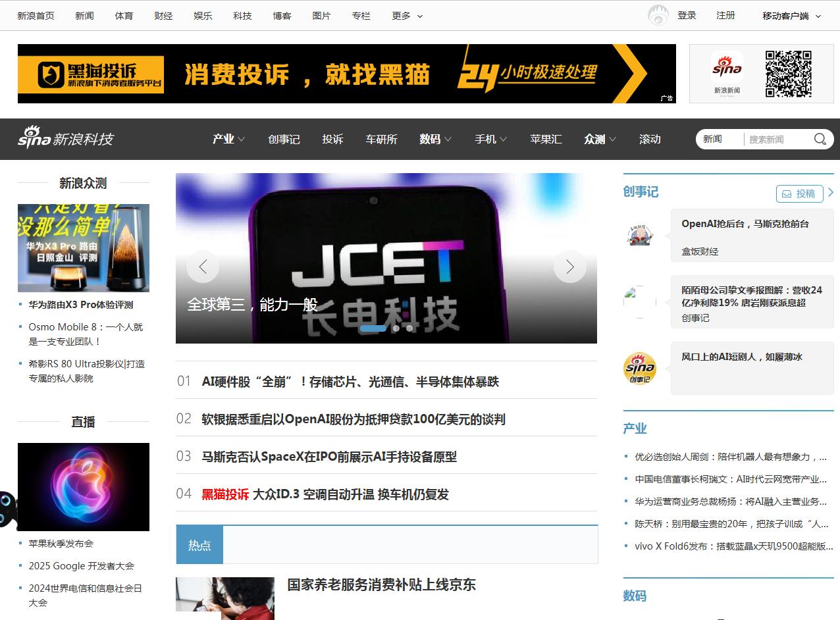840x620 pixels.
Task: Open 华为路由X3 Pro体验评测 link
Action: [81, 305]
